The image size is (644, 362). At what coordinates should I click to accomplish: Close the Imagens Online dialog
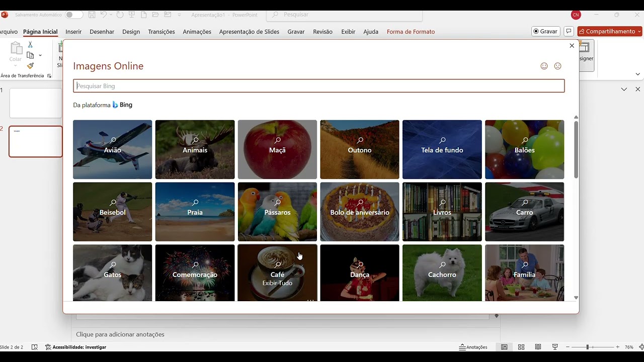point(572,46)
